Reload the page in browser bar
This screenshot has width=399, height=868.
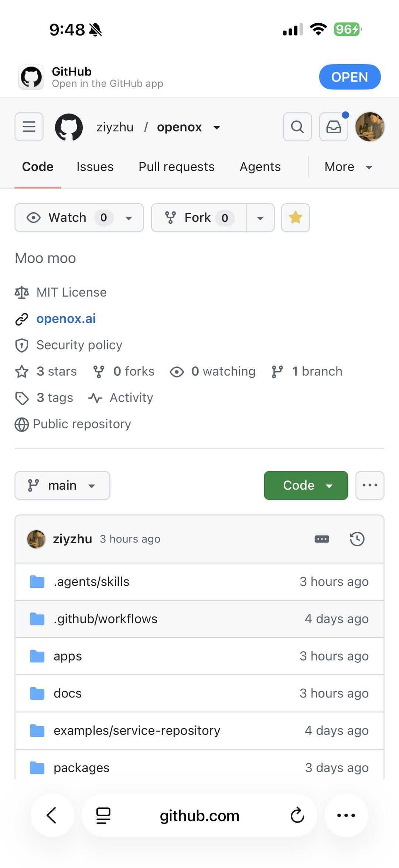coord(297,815)
